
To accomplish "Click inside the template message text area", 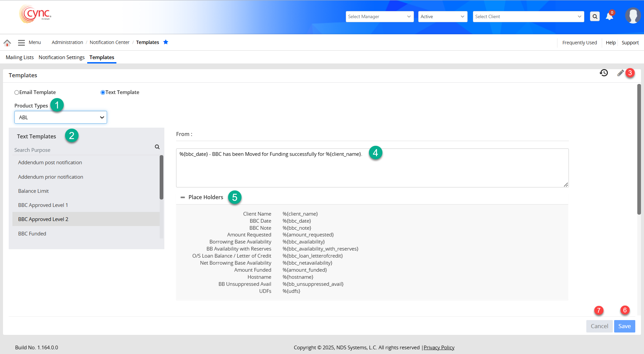I will [x=372, y=170].
